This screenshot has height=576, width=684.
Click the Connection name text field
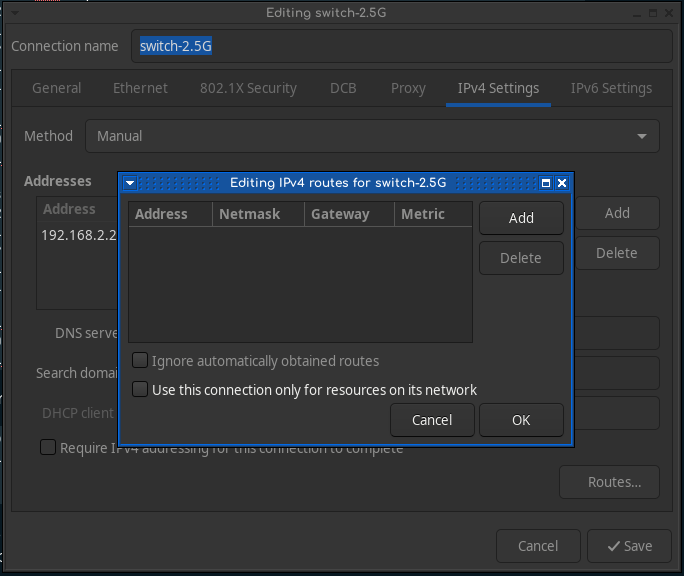coord(400,46)
